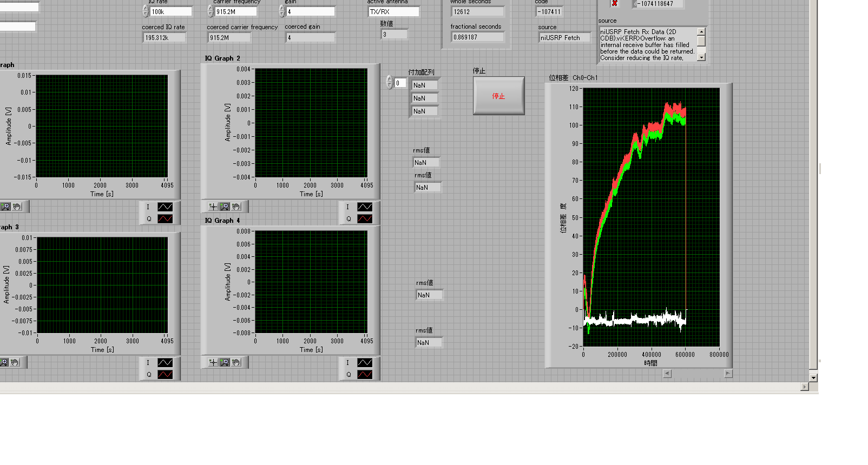This screenshot has width=868, height=465.
Task: Open I plot legend sample of IQ Graph 2
Action: point(365,207)
